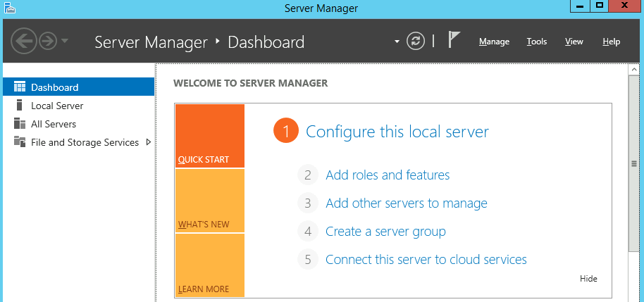
Task: Click the File and Storage Services icon
Action: point(20,142)
